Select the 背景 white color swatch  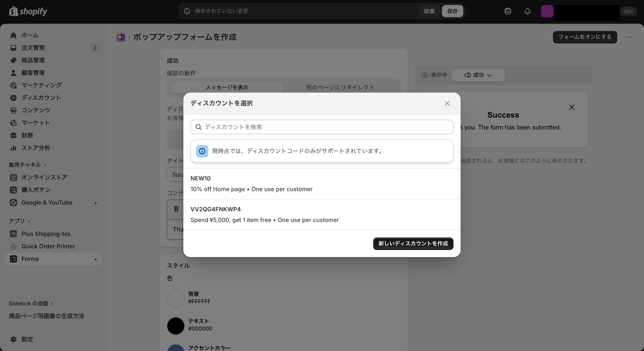(x=176, y=298)
